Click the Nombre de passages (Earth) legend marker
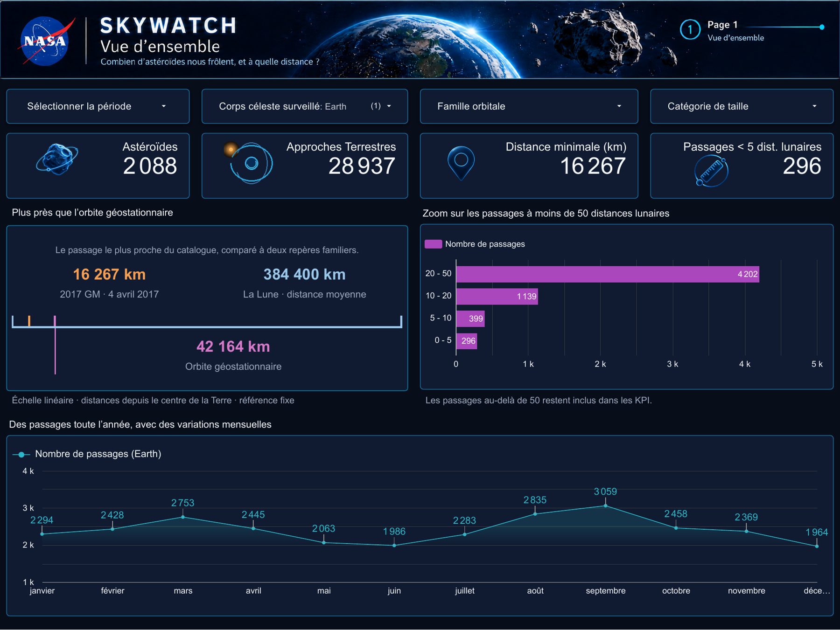 [21, 454]
